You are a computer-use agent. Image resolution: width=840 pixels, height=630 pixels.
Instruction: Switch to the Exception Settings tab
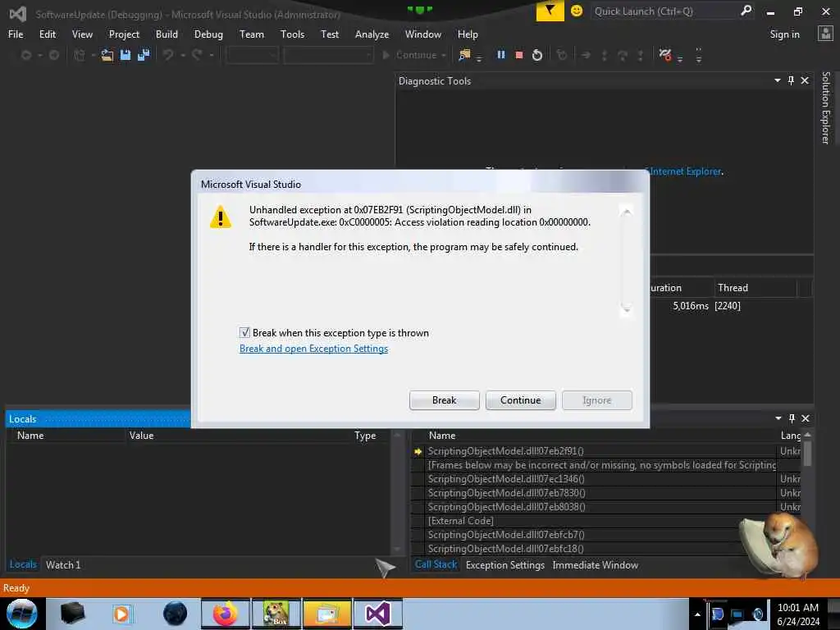point(505,564)
